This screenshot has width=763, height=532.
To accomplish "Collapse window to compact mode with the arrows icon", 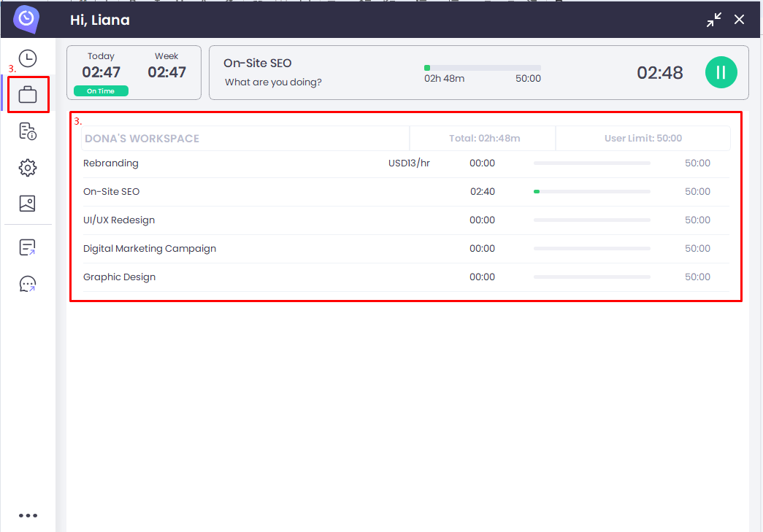I will tap(714, 20).
